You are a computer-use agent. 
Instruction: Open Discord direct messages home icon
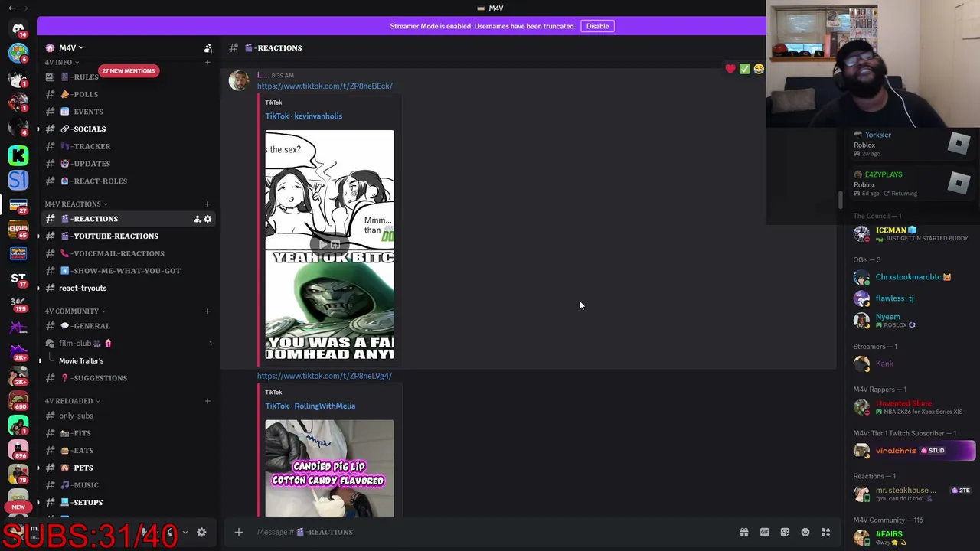[18, 28]
